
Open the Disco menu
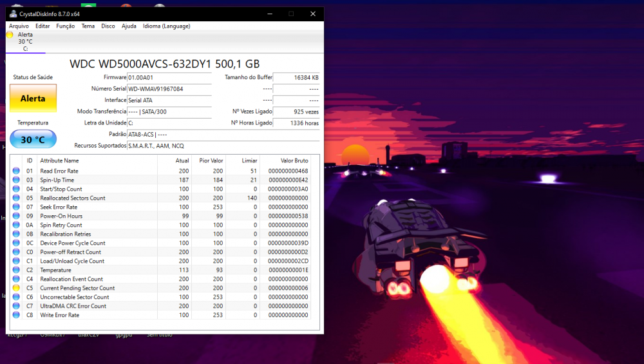point(108,26)
